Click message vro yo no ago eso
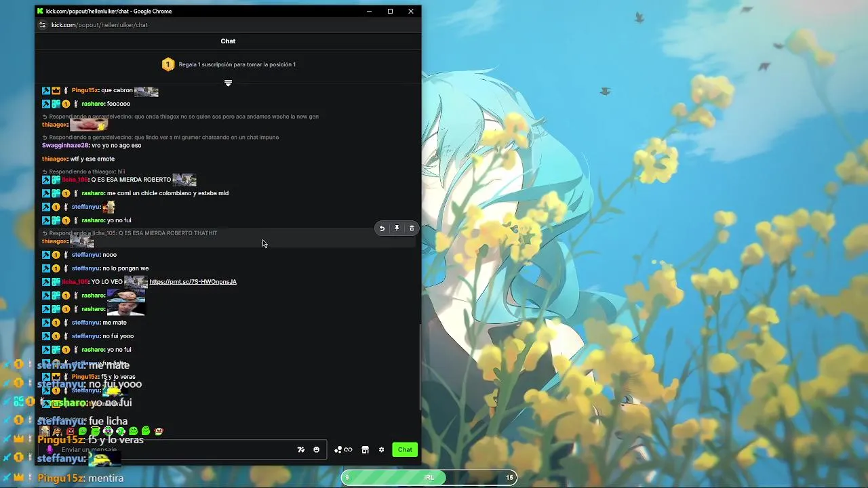This screenshot has width=868, height=488. click(116, 146)
